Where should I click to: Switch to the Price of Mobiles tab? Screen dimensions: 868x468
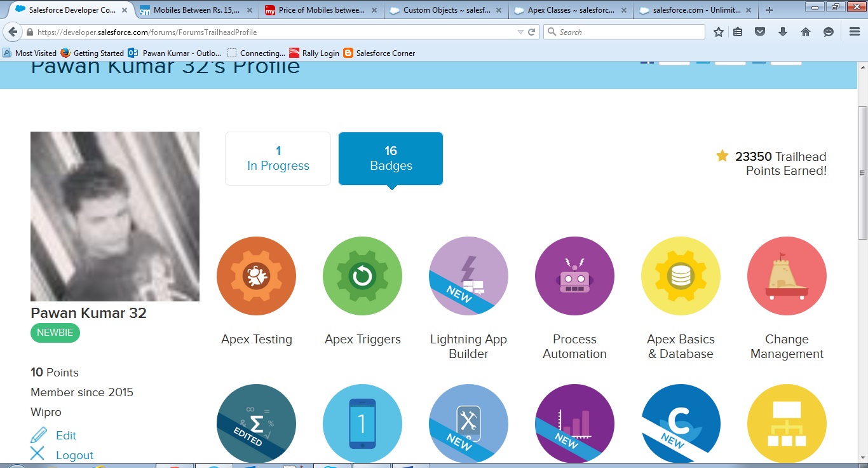[x=322, y=10]
